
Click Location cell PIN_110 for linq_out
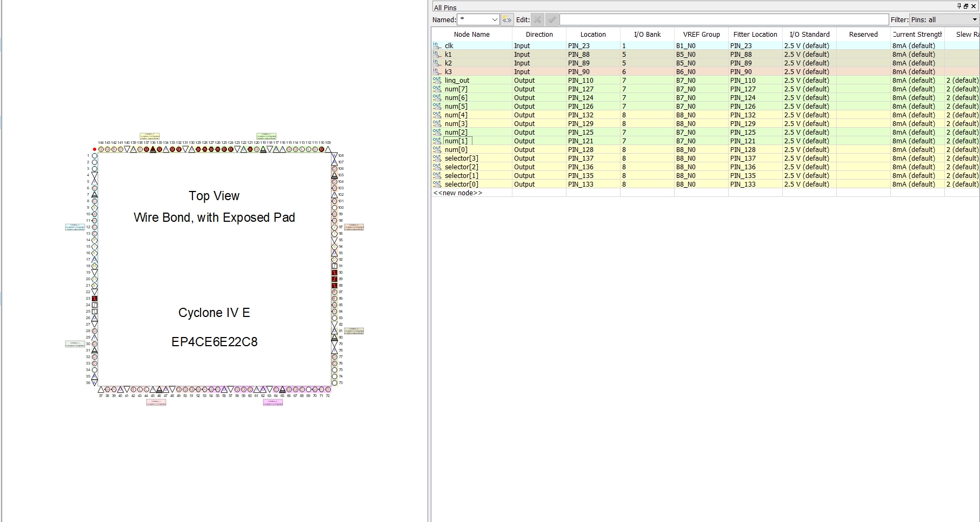tap(593, 80)
